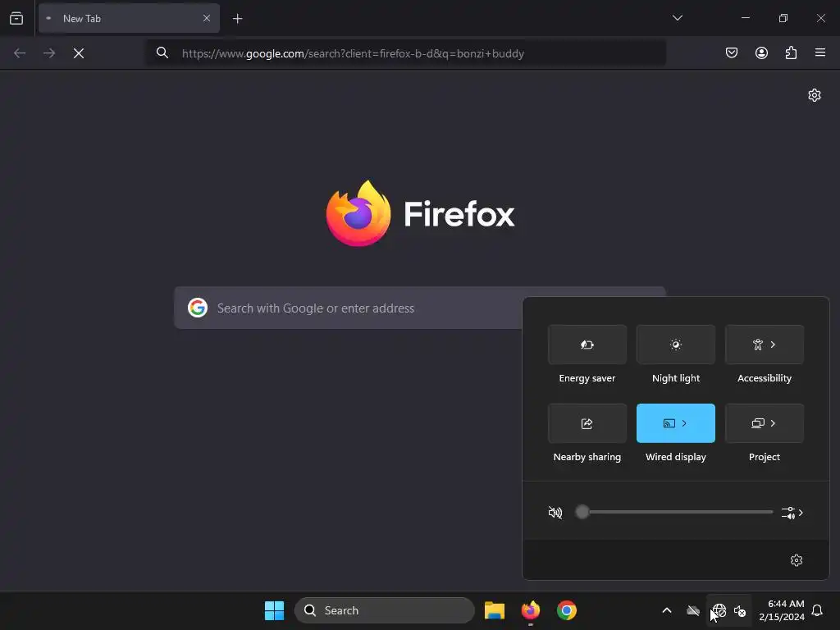Click the Nearby sharing label
This screenshot has width=840, height=630.
(587, 457)
